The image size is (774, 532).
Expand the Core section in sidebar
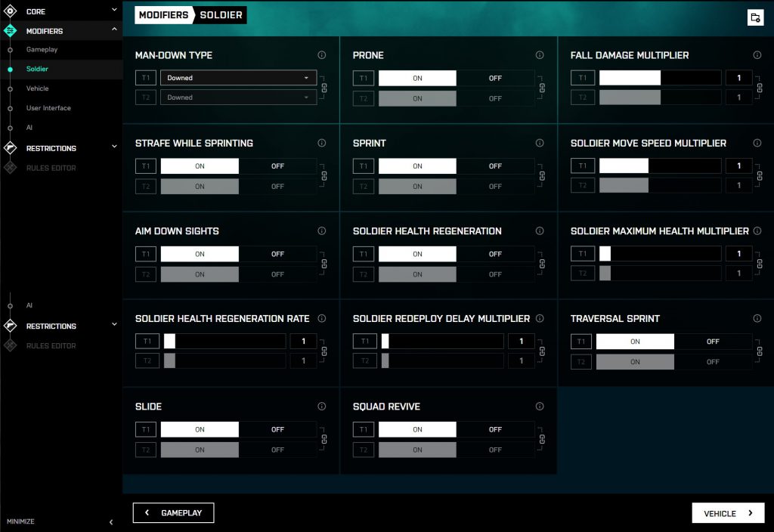(114, 11)
